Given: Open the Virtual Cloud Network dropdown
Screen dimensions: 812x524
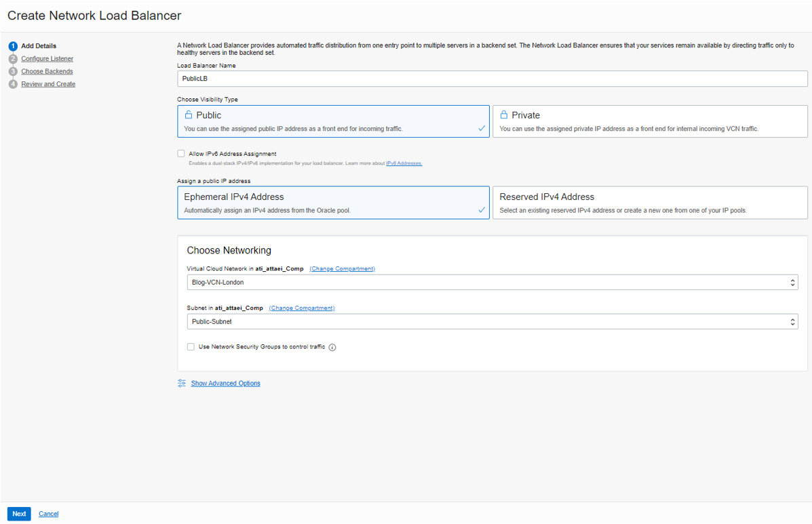Looking at the screenshot, I should tap(492, 282).
